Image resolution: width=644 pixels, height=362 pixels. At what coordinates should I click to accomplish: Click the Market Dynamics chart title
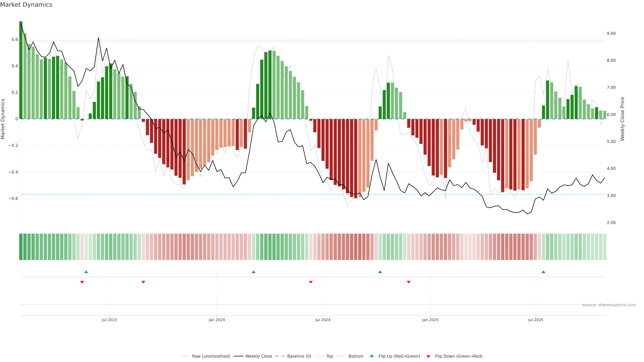[x=26, y=5]
